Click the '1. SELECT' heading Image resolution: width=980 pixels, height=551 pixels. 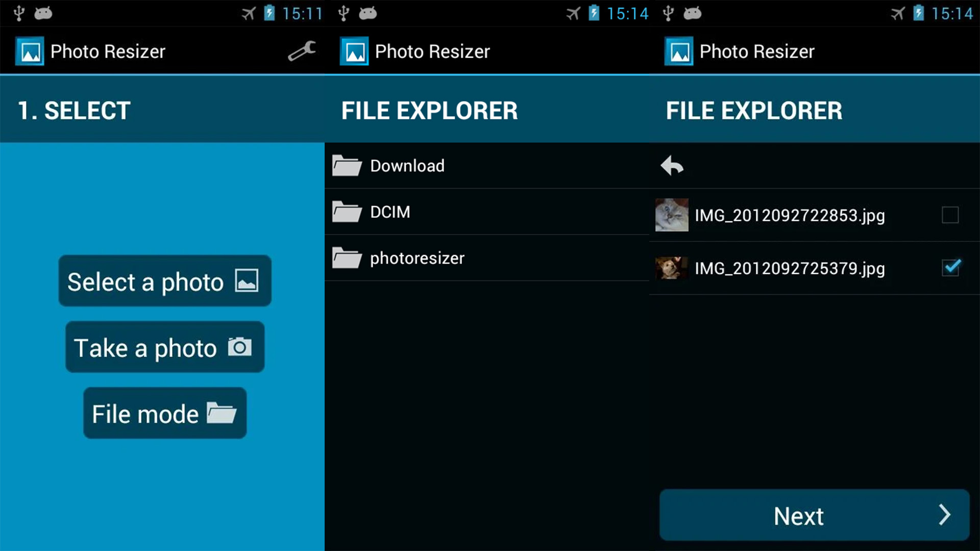pyautogui.click(x=74, y=111)
